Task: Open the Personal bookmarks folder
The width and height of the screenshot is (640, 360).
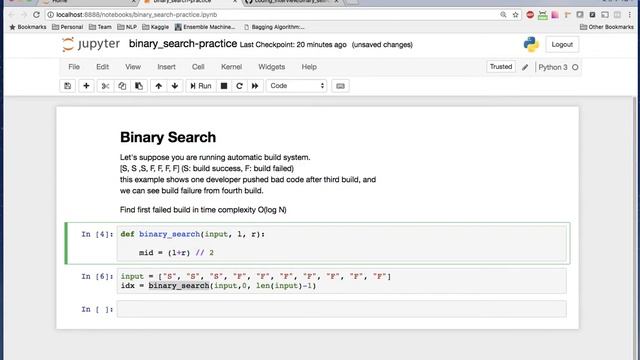Action: point(68,27)
